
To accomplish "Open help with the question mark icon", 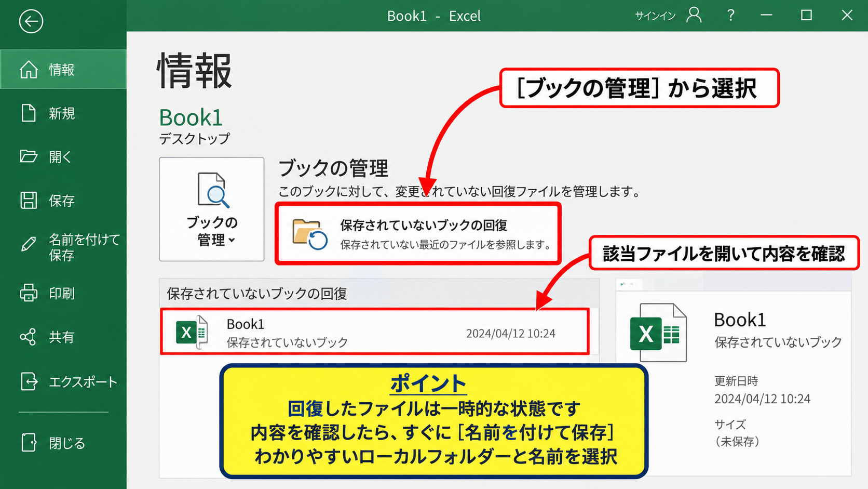I will pos(730,15).
